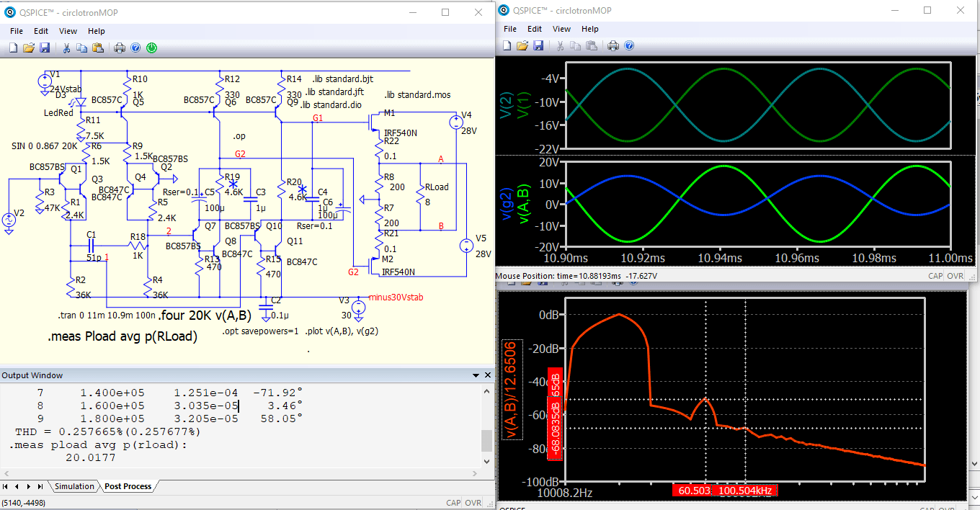Open View menu in waveform window
Viewport: 980px width, 510px height.
click(561, 29)
